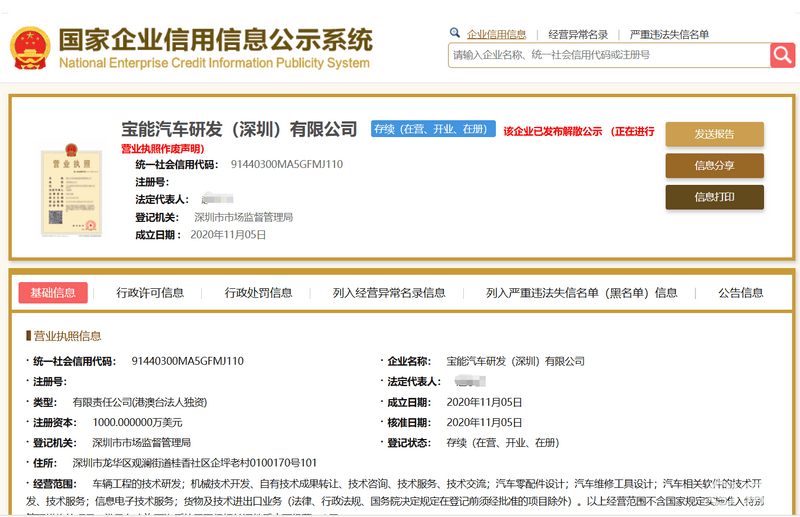Click the blue 存续（在营、开业、在册） status badge
This screenshot has height=517, width=800.
[433, 130]
